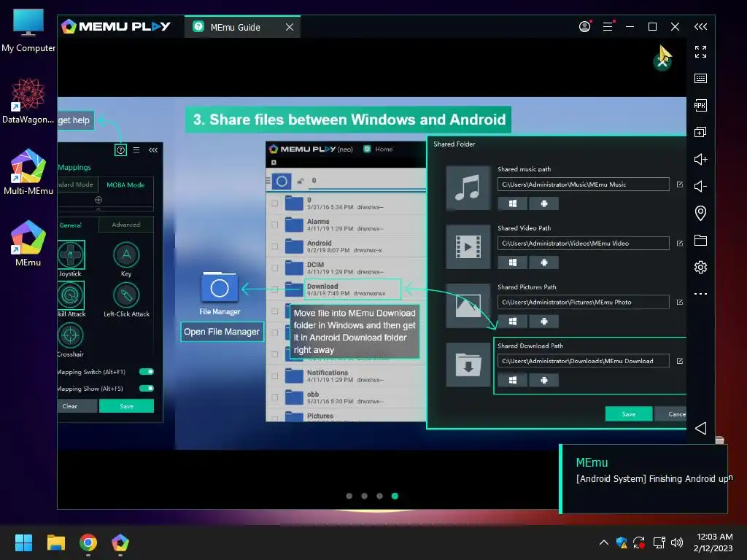
Task: Tap the Android back triangle button
Action: (x=700, y=428)
